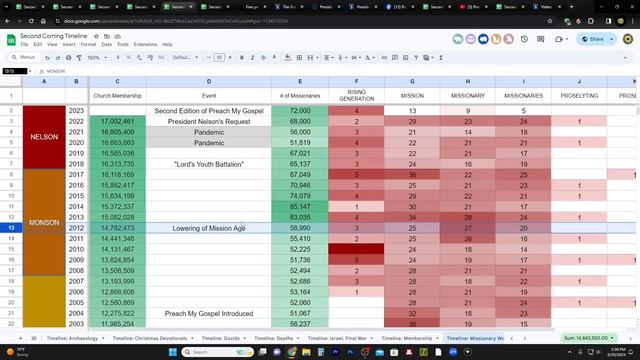Viewport: 640px width, 360px height.
Task: Open the Sum status dropdown
Action: pos(588,338)
